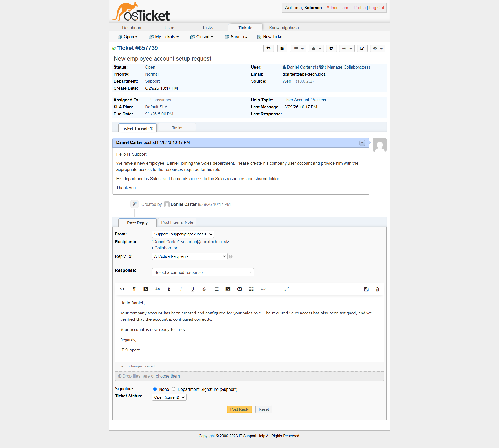499x448 pixels.
Task: Click the Reset button
Action: pyautogui.click(x=264, y=409)
